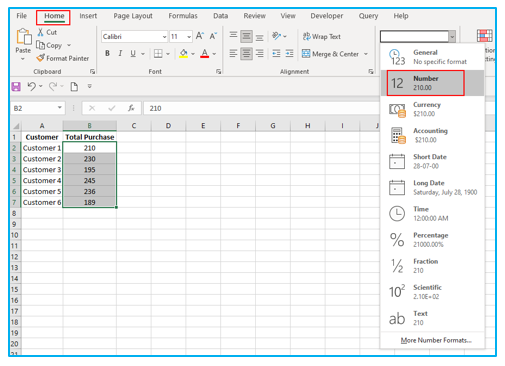Open the Borders icon
The image size is (505, 366).
point(158,54)
